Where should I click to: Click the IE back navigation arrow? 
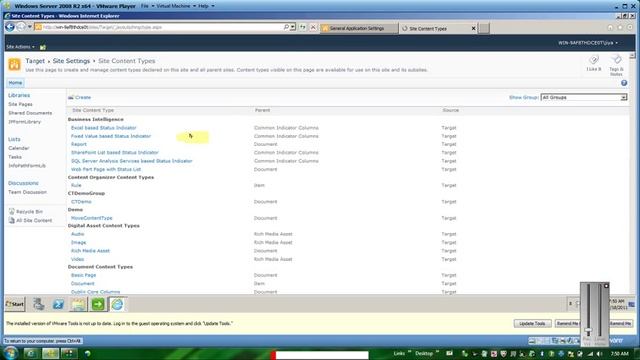(x=10, y=27)
